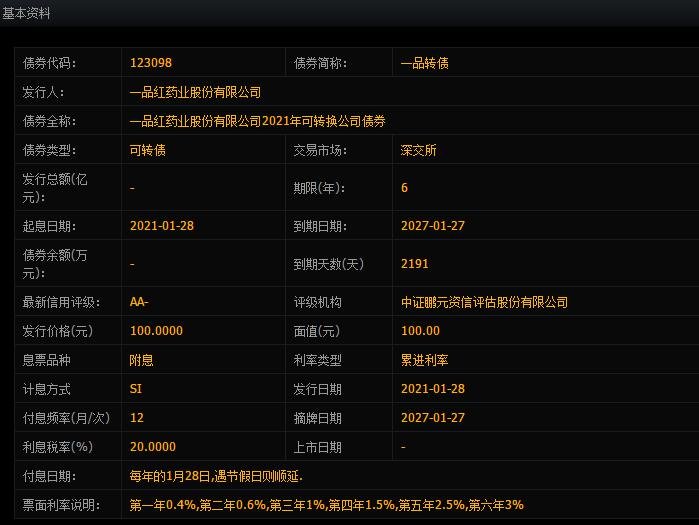The image size is (699, 525).
Task: Select days to maturity value 2191
Action: [x=415, y=263]
